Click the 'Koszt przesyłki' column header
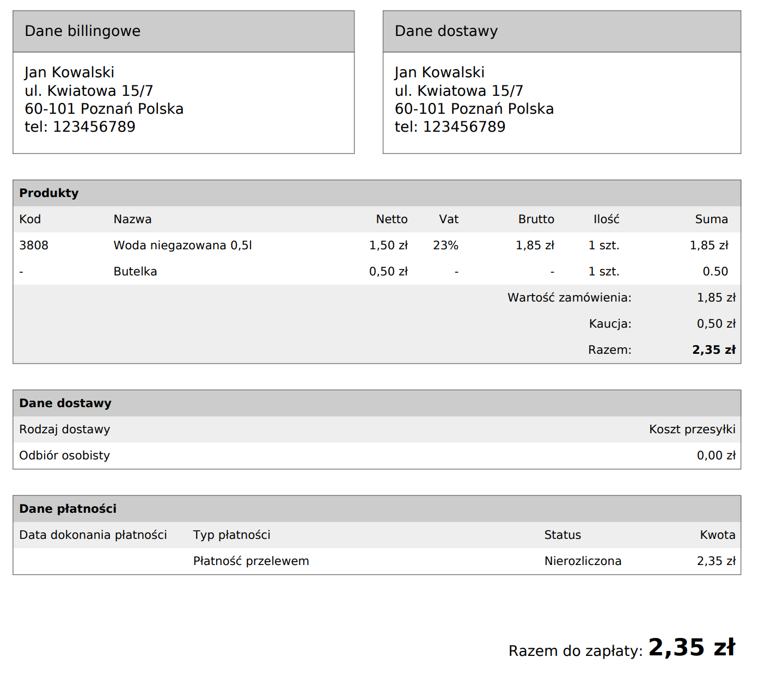Image resolution: width=770 pixels, height=700 pixels. coord(692,429)
